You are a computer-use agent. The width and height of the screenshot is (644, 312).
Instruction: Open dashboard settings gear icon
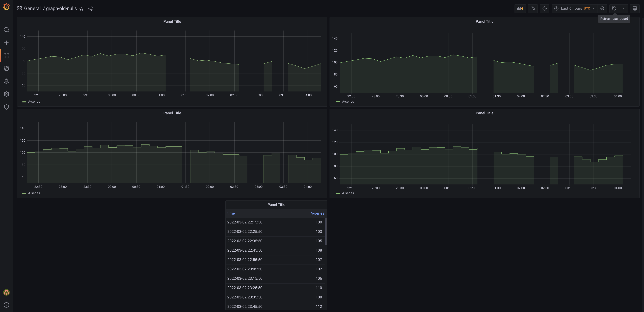coord(545,8)
